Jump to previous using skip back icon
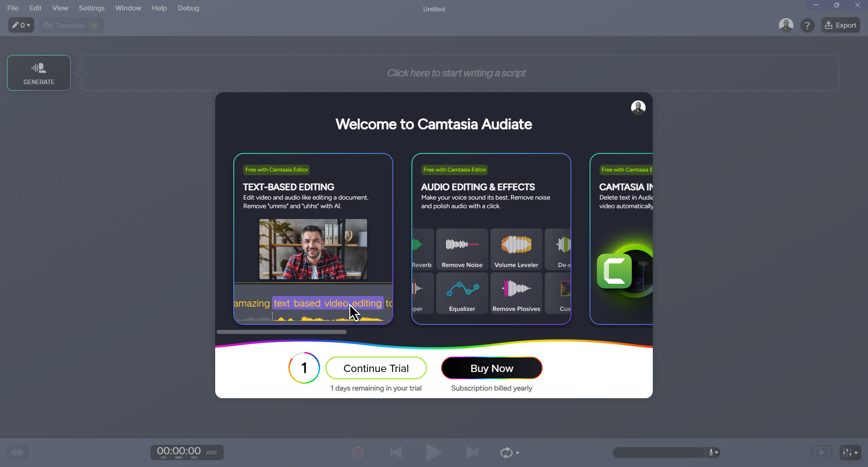 click(x=396, y=452)
